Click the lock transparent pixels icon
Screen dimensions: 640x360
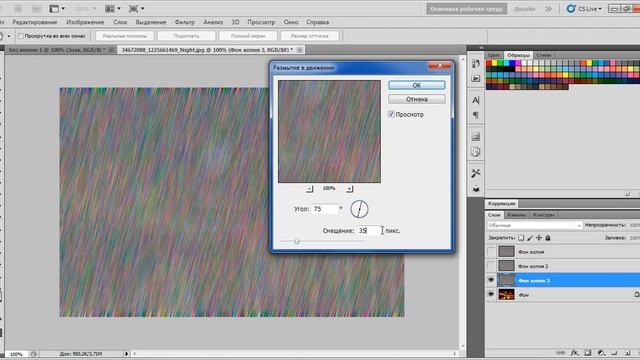(x=521, y=238)
